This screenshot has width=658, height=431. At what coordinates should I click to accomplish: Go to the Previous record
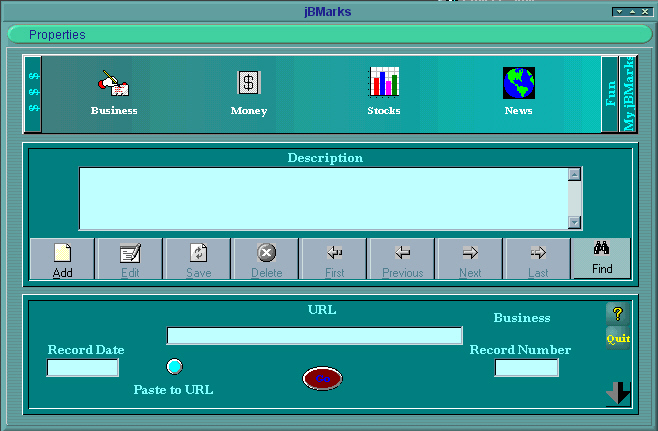[x=402, y=259]
